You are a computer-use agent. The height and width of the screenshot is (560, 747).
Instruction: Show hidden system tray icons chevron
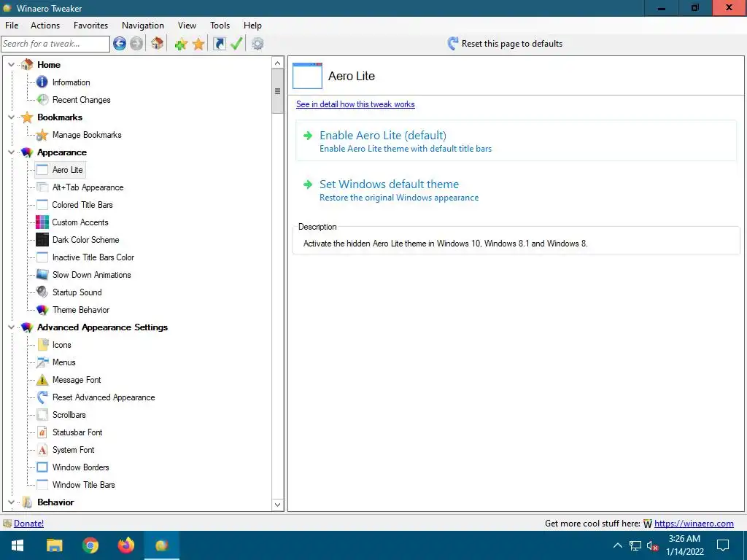[x=617, y=545]
